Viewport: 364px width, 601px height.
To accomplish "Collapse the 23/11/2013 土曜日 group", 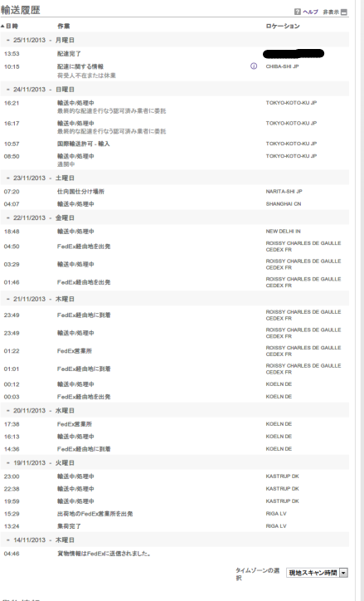I will tap(8, 178).
